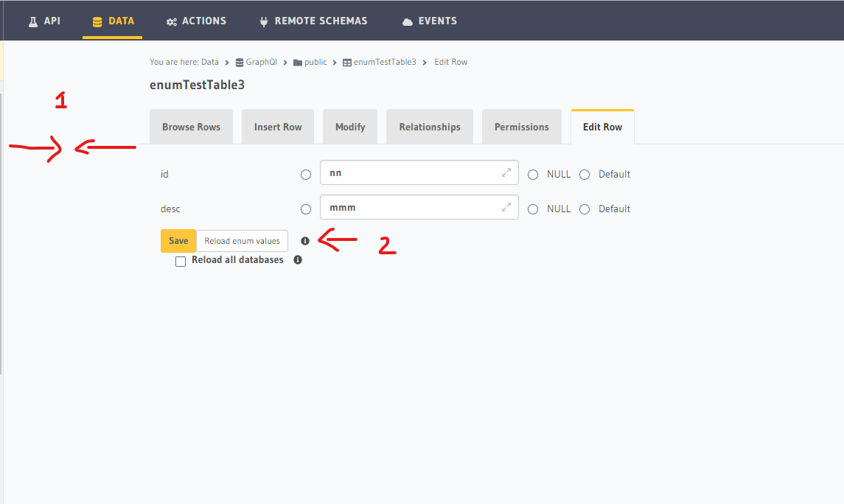Click the database icon beside DATA

pos(97,21)
